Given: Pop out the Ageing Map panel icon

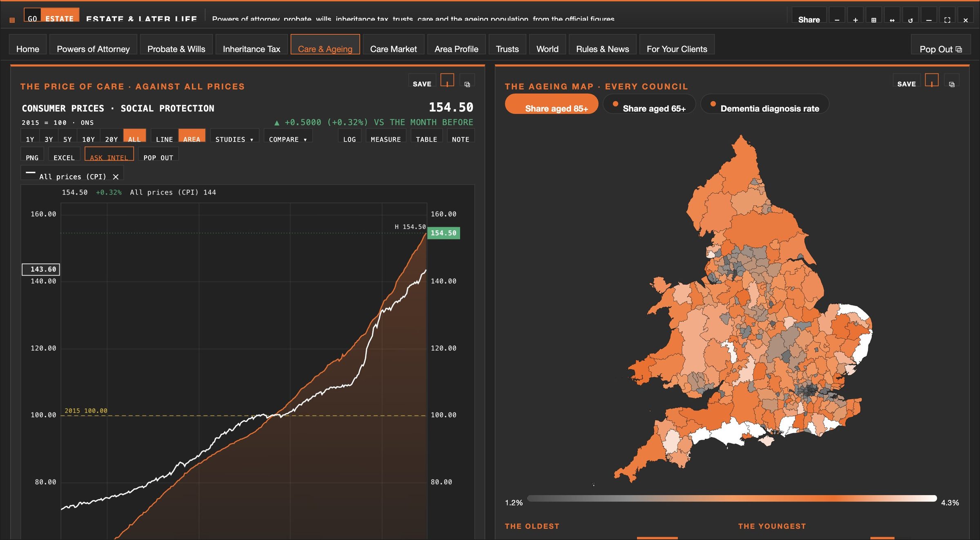Looking at the screenshot, I should 951,81.
